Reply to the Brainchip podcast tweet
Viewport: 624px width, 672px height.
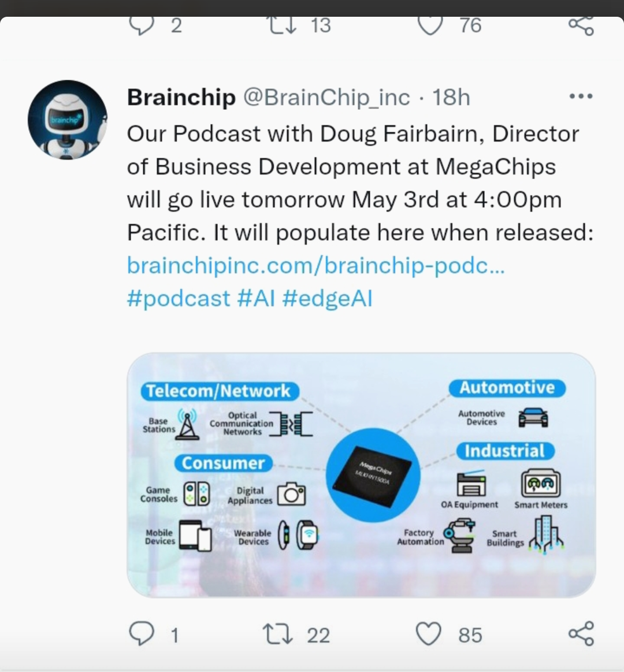click(x=142, y=634)
